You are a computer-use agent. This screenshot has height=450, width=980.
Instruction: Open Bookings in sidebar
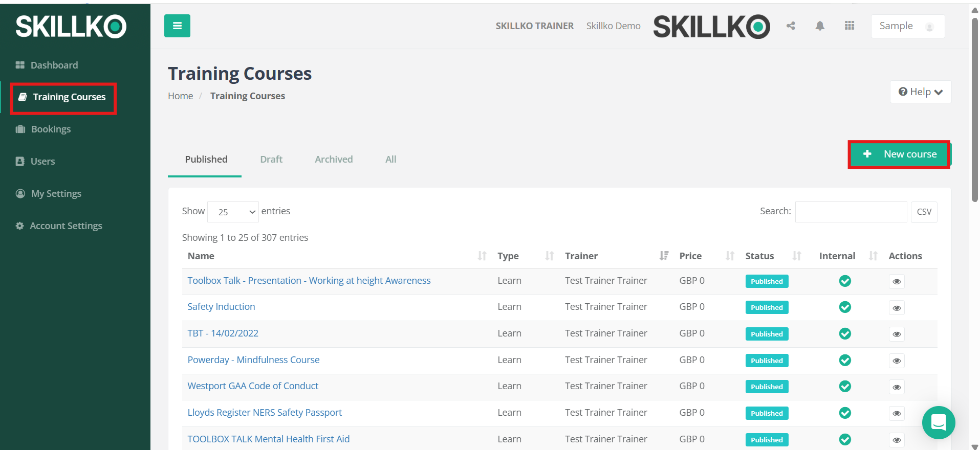pos(43,129)
